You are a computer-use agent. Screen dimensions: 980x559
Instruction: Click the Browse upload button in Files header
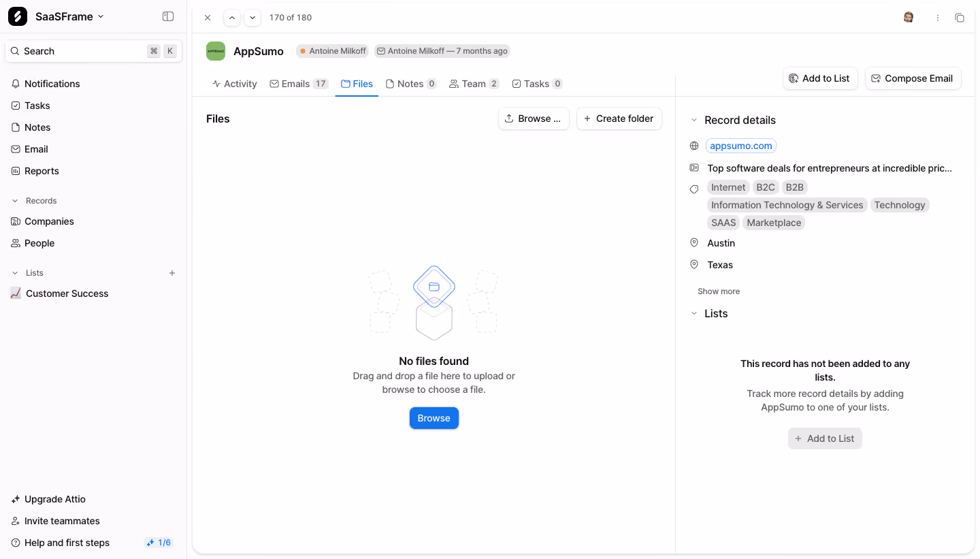click(x=534, y=118)
